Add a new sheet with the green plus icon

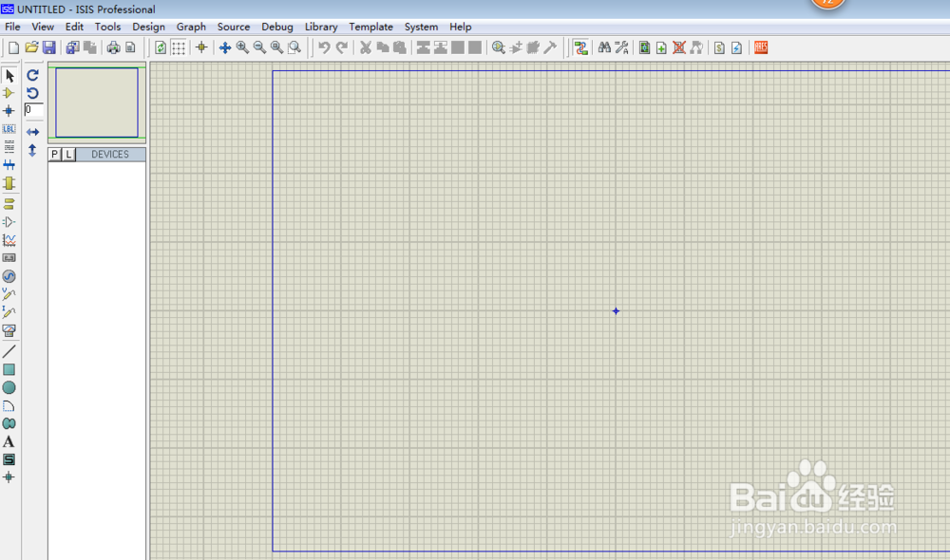pos(661,47)
